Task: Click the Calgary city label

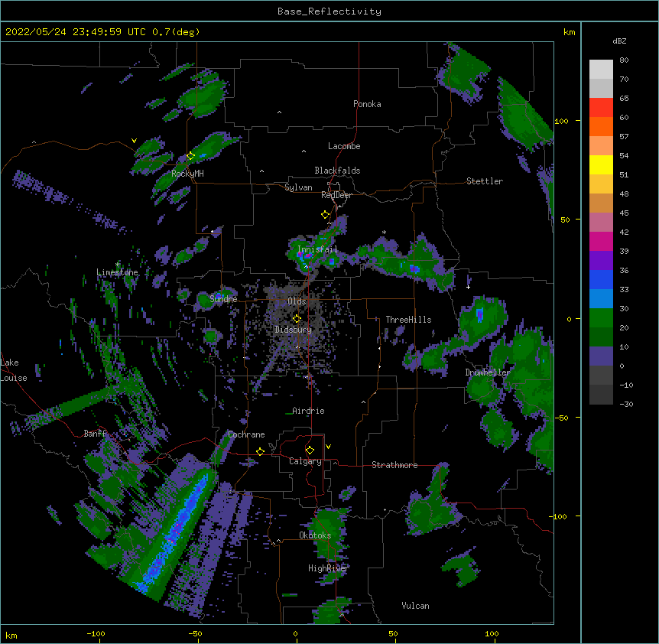Action: 305,461
